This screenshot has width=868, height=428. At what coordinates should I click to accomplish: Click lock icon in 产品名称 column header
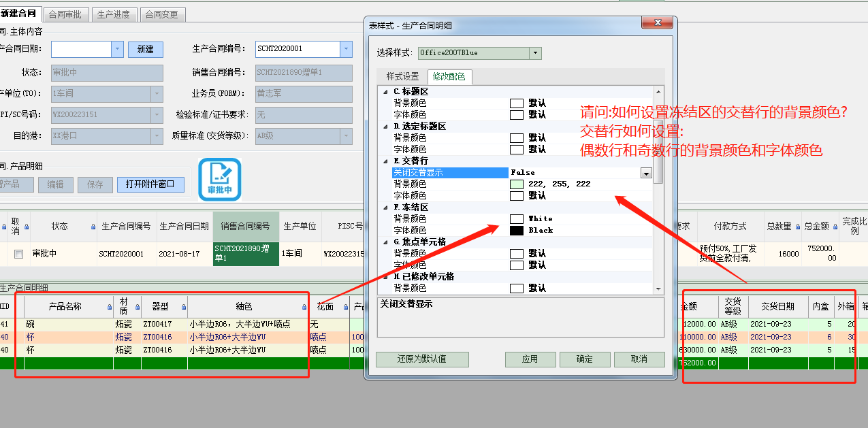(110, 307)
